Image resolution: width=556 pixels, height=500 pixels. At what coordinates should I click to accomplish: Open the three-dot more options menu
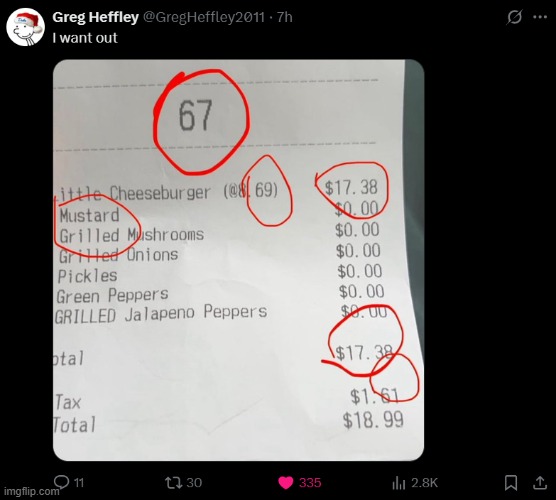tap(540, 17)
